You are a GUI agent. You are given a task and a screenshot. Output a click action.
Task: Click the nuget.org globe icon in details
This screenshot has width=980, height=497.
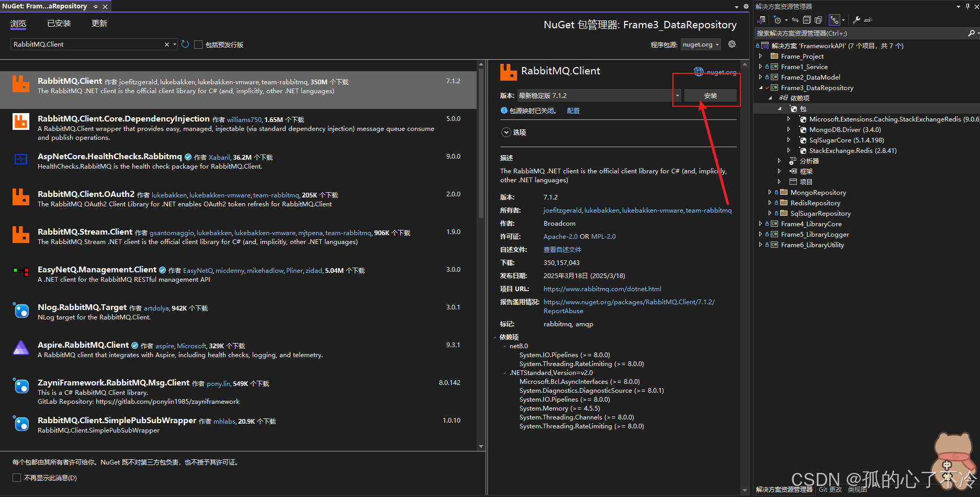pos(699,72)
